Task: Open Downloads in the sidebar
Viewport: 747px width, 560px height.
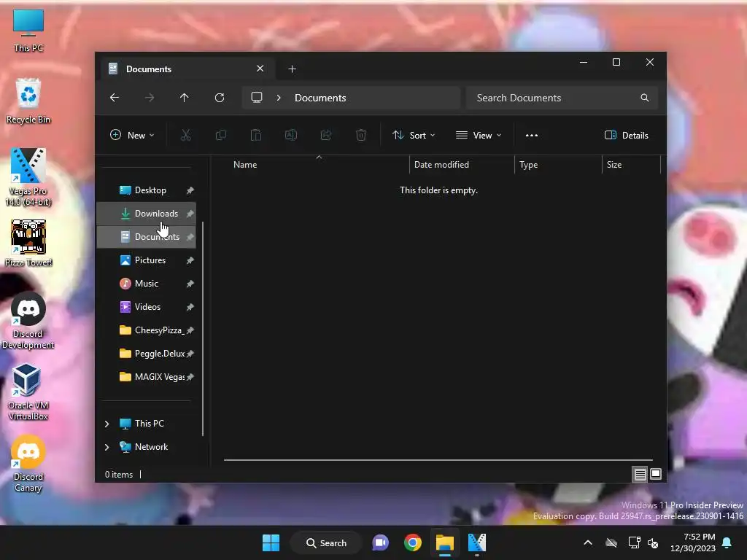Action: coord(146,214)
